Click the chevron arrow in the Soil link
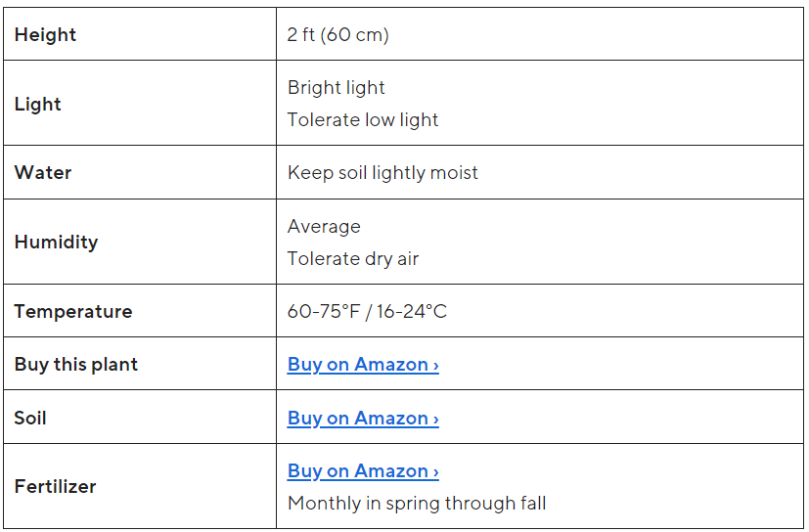 [x=435, y=419]
